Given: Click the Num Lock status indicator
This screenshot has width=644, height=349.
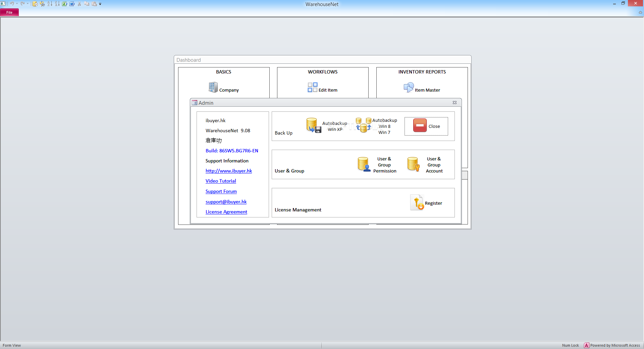Looking at the screenshot, I should 570,345.
